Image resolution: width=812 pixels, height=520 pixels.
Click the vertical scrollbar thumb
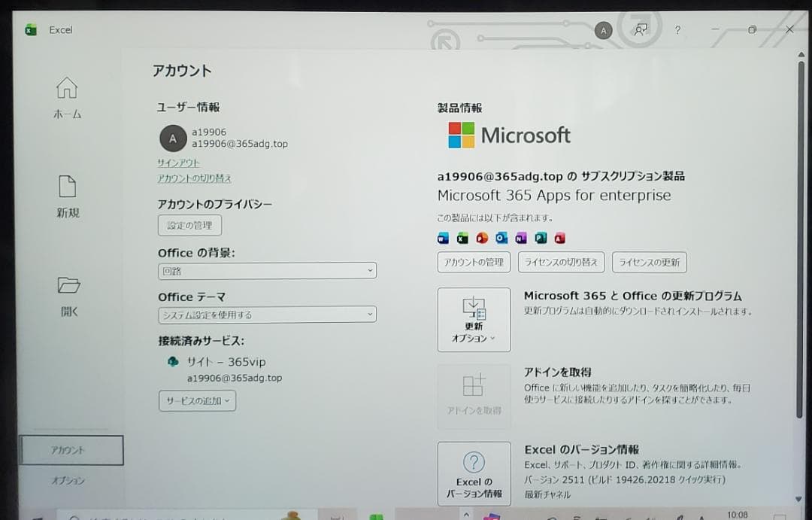[x=801, y=239]
